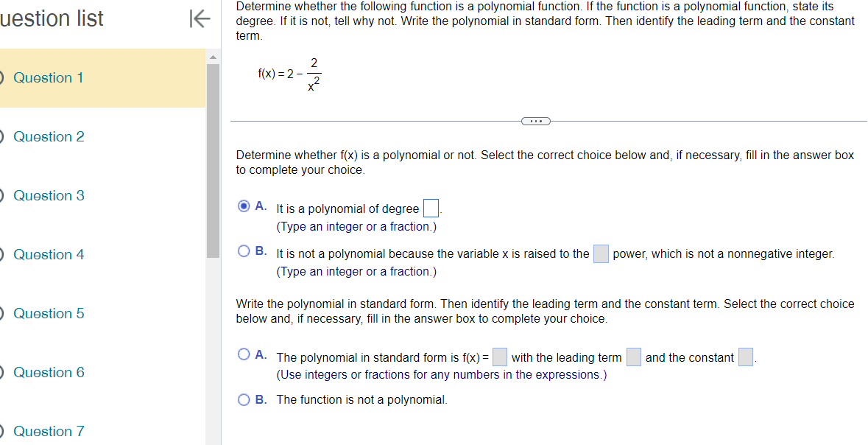Screen dimensions: 868x445
Task: Open Question 4
Action: coord(49,254)
